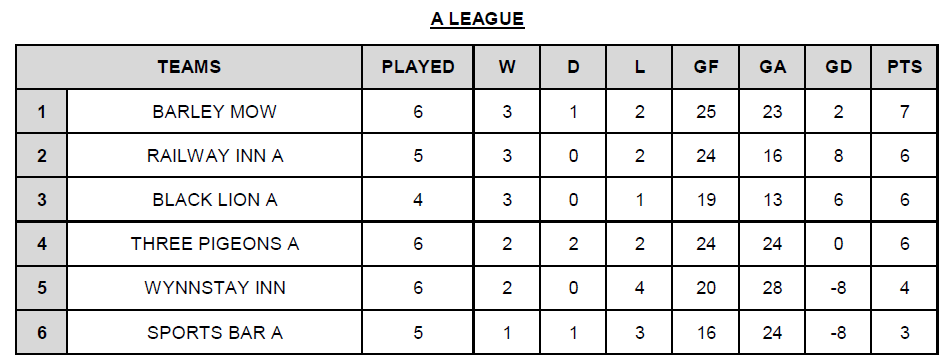Image resolution: width=949 pixels, height=362 pixels.
Task: Click the GD column header
Action: [838, 67]
